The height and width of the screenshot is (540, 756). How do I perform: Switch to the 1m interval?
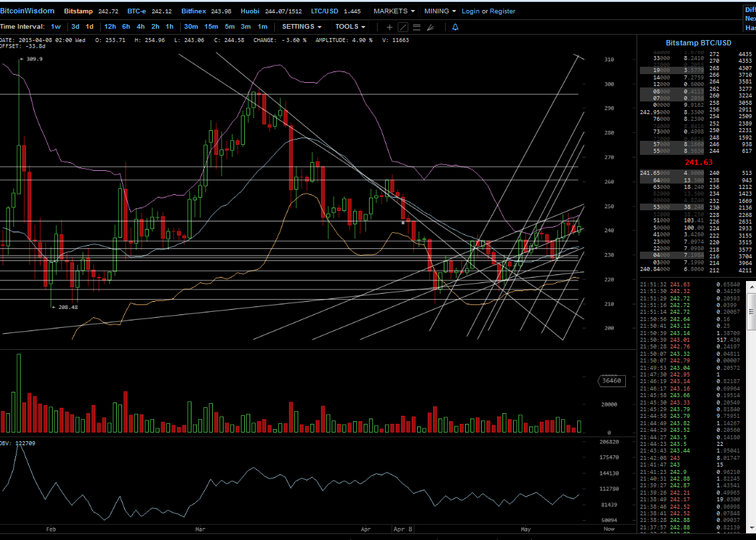point(262,27)
